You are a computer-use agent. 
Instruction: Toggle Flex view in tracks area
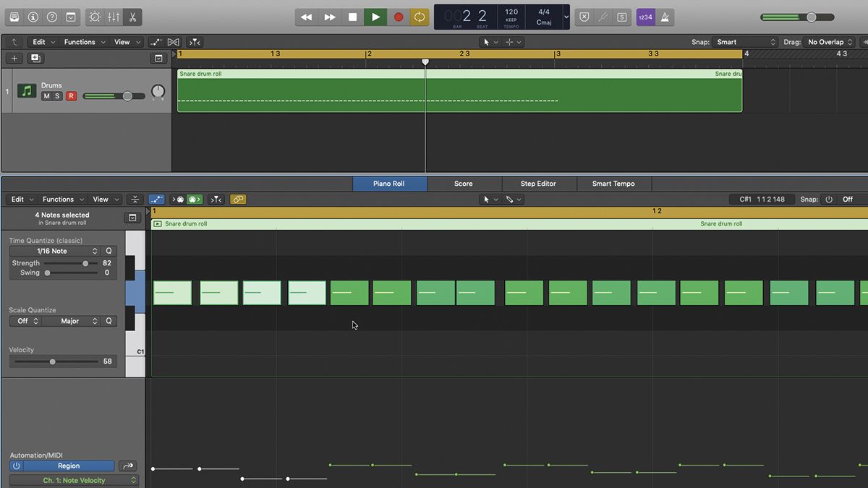click(174, 42)
